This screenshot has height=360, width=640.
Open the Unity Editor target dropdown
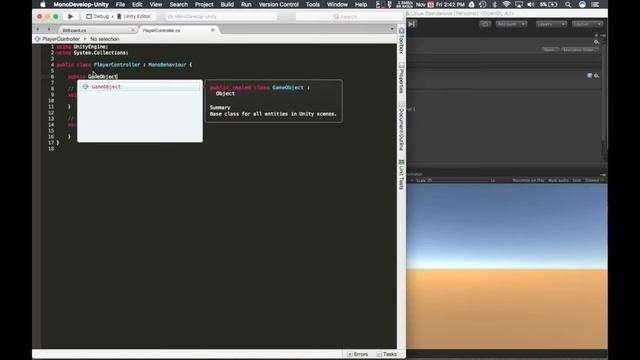[x=134, y=16]
